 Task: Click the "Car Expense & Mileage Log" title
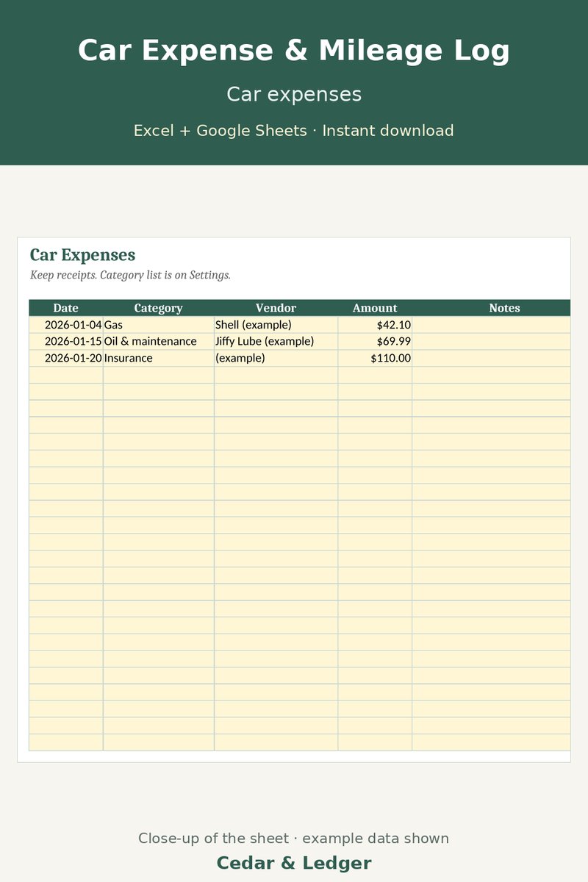pyautogui.click(x=294, y=51)
